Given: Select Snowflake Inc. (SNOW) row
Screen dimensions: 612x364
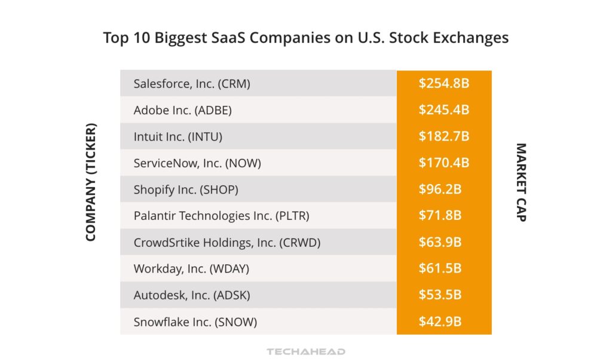Looking at the screenshot, I should [195, 322].
